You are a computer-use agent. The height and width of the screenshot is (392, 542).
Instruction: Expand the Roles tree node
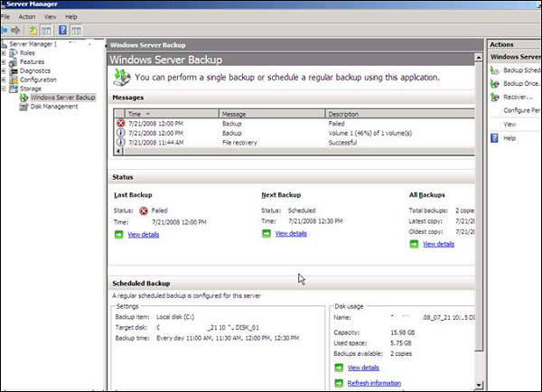5,52
